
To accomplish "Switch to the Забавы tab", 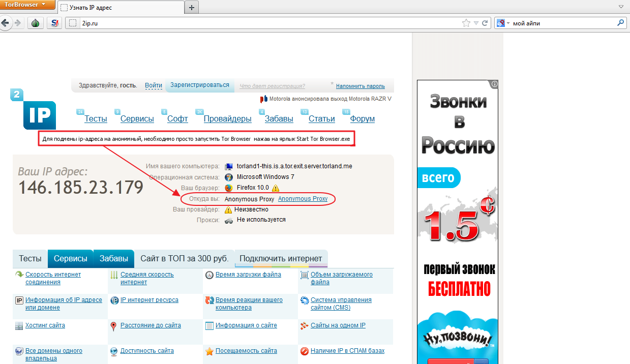I will pos(113,258).
